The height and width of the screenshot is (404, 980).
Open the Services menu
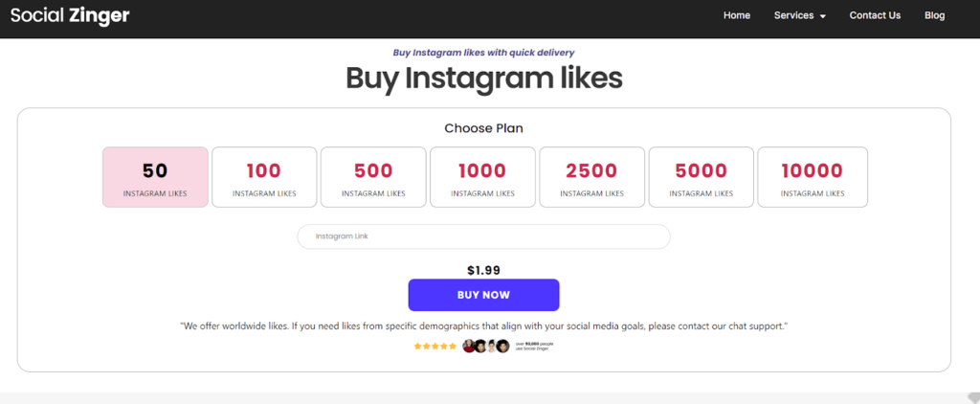pos(793,15)
